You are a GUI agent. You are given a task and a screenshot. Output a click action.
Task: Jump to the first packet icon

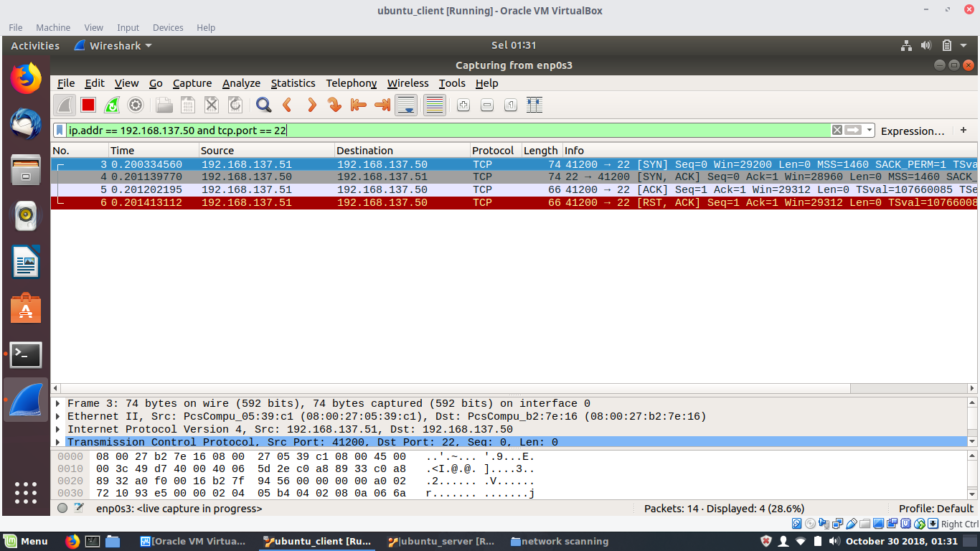point(359,105)
